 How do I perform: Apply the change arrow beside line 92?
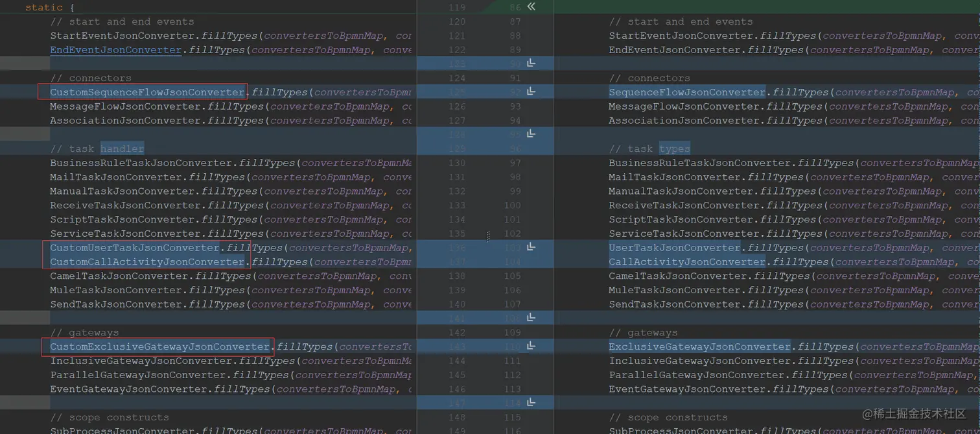click(x=531, y=91)
